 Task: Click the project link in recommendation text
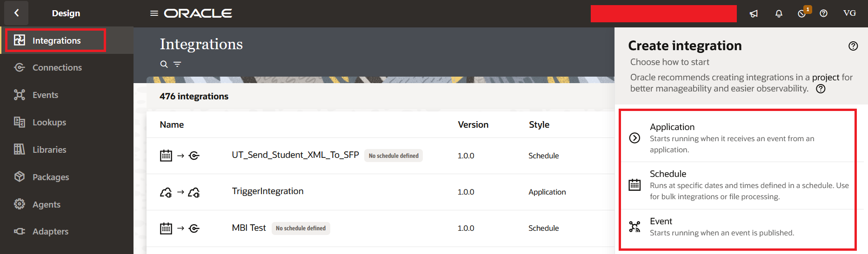pyautogui.click(x=826, y=78)
